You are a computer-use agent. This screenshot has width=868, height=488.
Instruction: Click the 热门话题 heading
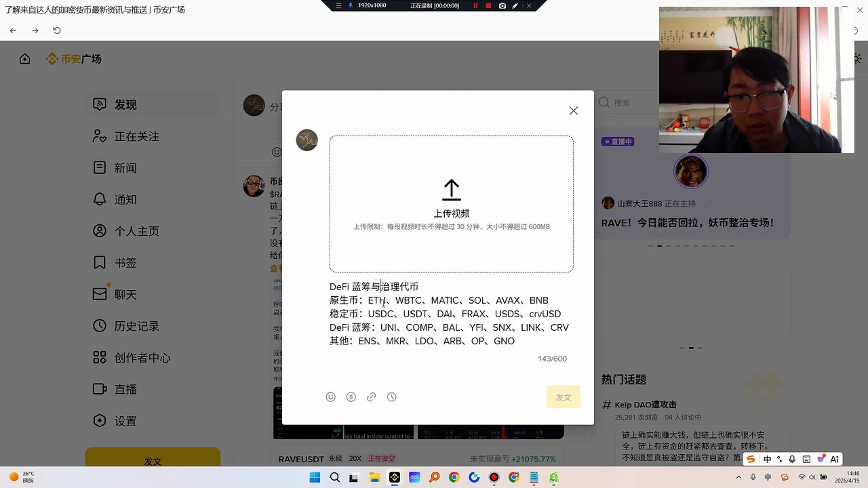(x=624, y=380)
